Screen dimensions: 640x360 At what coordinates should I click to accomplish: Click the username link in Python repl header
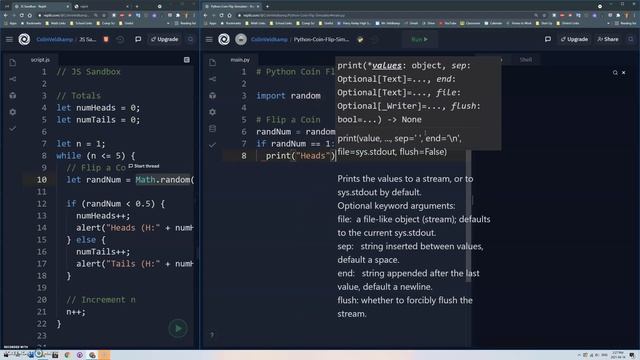269,40
